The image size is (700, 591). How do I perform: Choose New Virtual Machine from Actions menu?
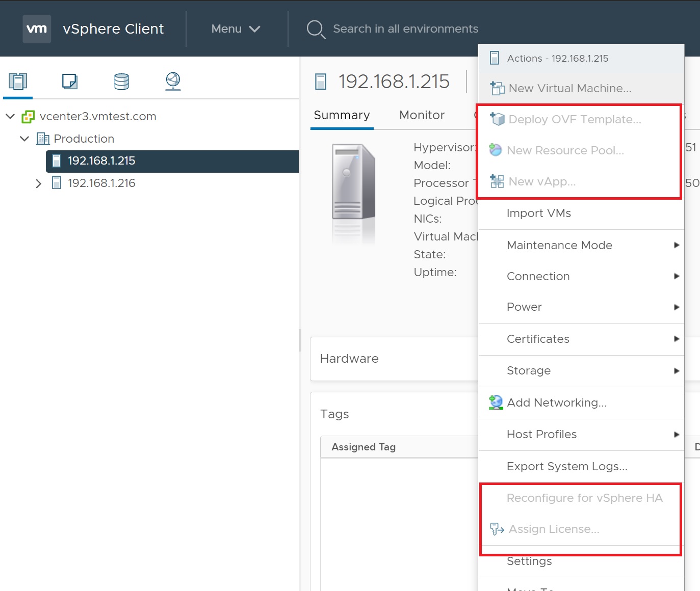(581, 88)
